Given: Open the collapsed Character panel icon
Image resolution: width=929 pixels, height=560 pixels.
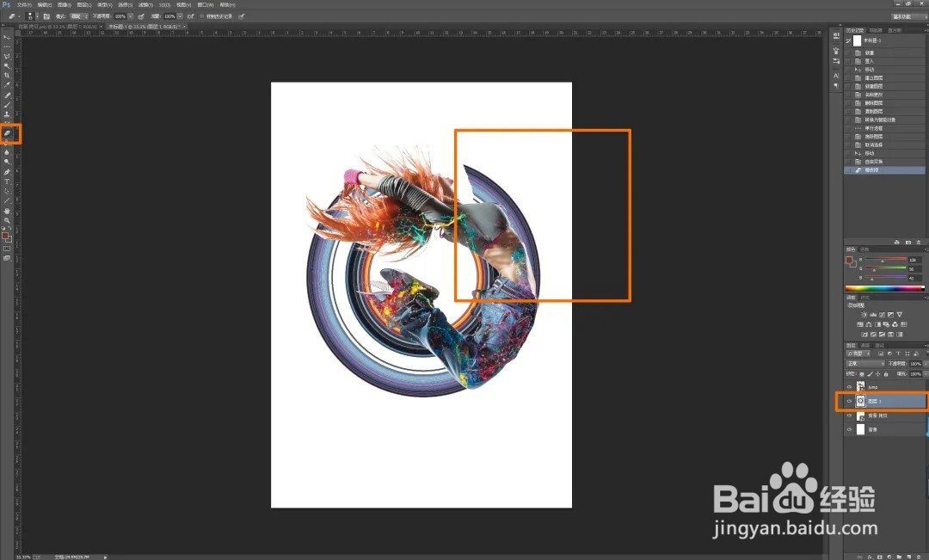Looking at the screenshot, I should coord(836,76).
